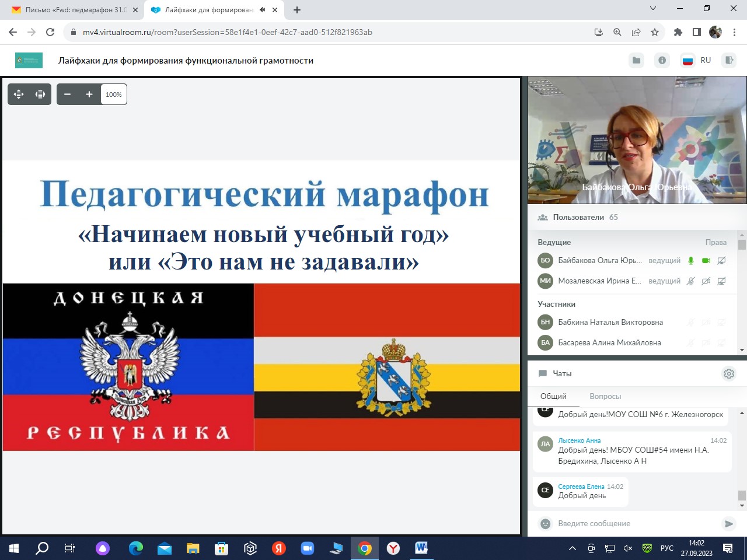Click the fit-to-width presentation icon
Viewport: 747px width, 560px height.
[x=19, y=94]
